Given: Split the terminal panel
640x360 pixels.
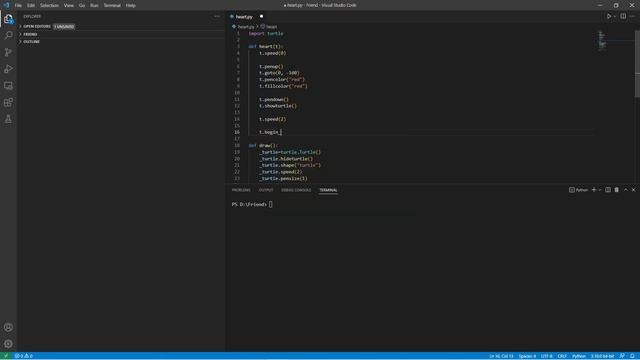Looking at the screenshot, I should [608, 190].
